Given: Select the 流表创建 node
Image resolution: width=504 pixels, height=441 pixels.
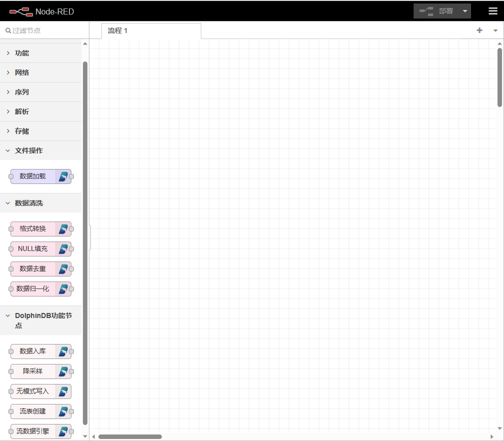Looking at the screenshot, I should tap(40, 411).
